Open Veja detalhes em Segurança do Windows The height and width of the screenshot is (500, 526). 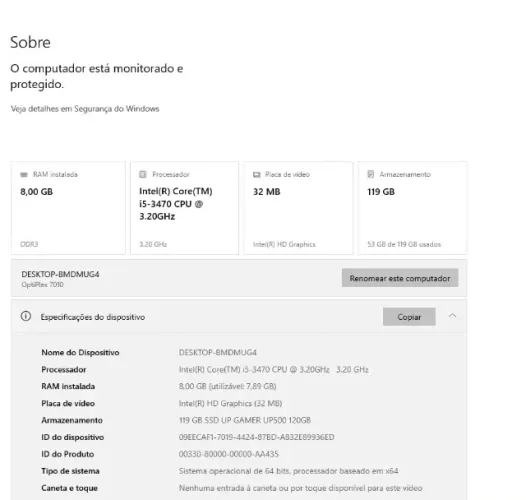point(85,109)
